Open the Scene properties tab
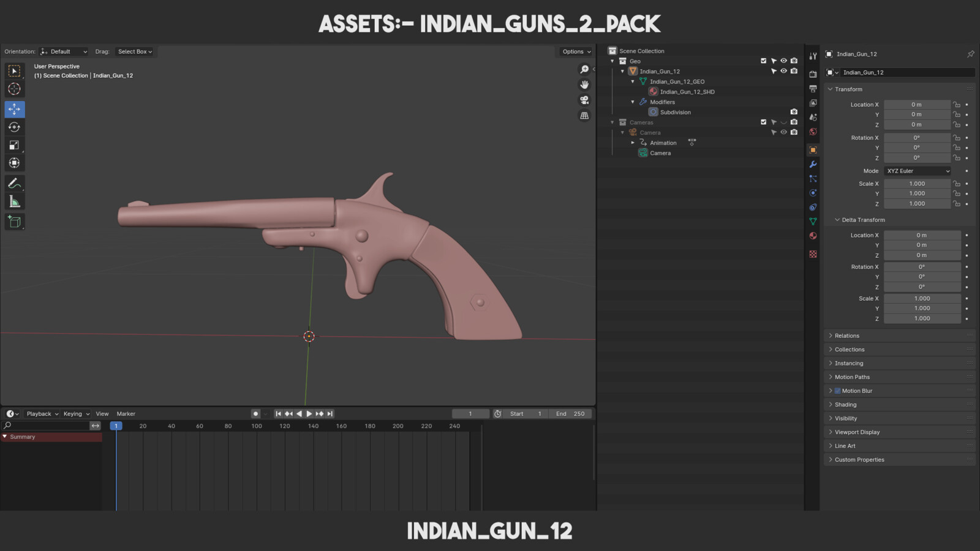Screen dimensions: 980x551 (813, 117)
